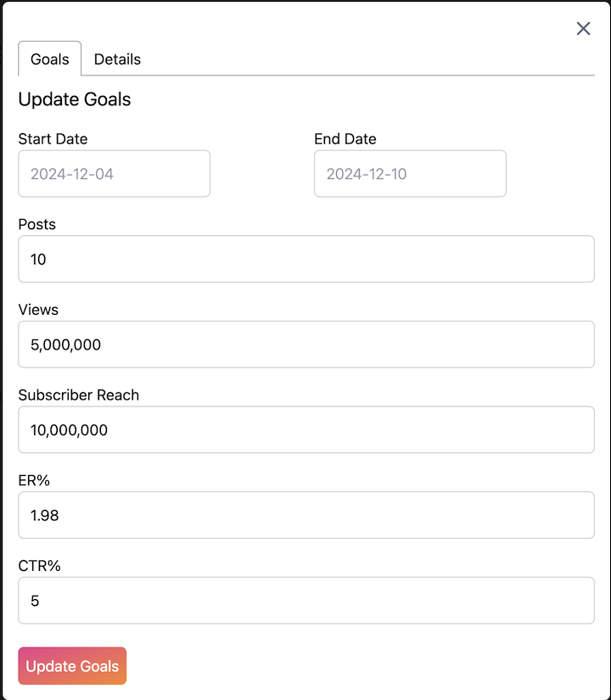The width and height of the screenshot is (611, 700).
Task: Click the ER% label
Action: pos(34,480)
